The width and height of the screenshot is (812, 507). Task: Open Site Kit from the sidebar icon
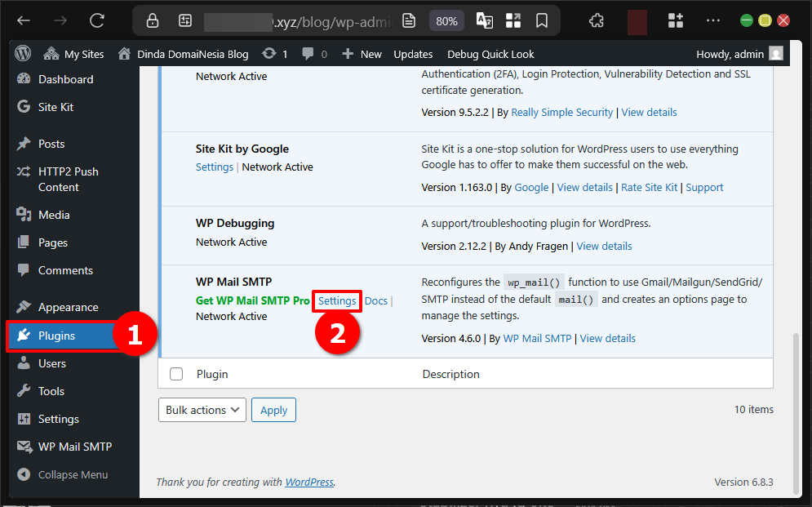pos(23,106)
